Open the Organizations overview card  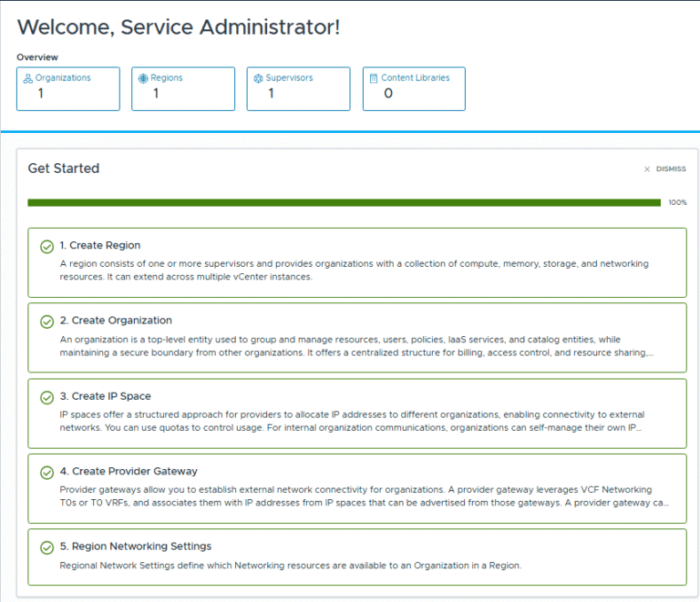point(68,88)
